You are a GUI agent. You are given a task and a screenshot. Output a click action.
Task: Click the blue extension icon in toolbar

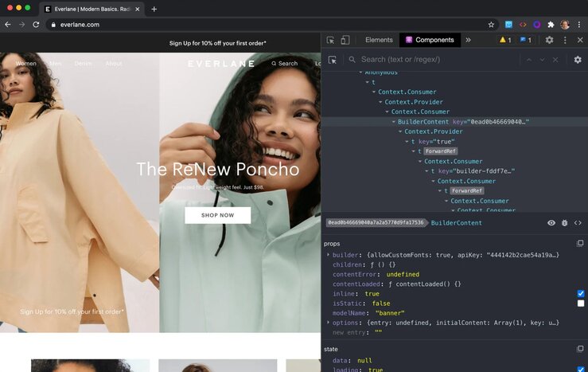pyautogui.click(x=508, y=25)
